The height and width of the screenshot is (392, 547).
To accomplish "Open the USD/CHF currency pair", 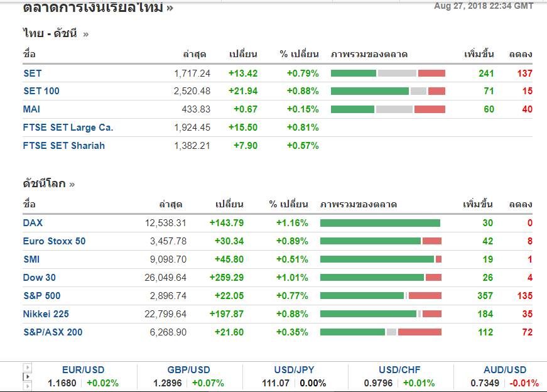I will point(399,369).
